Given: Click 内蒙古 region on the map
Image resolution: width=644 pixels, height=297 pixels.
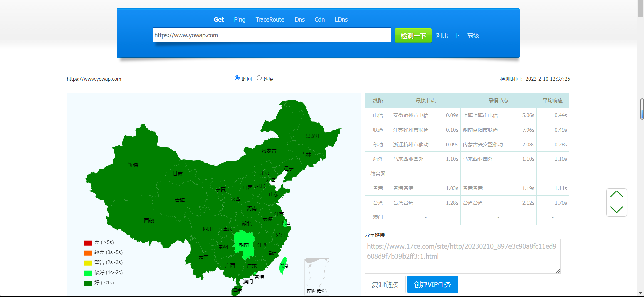Looking at the screenshot, I should [x=269, y=151].
